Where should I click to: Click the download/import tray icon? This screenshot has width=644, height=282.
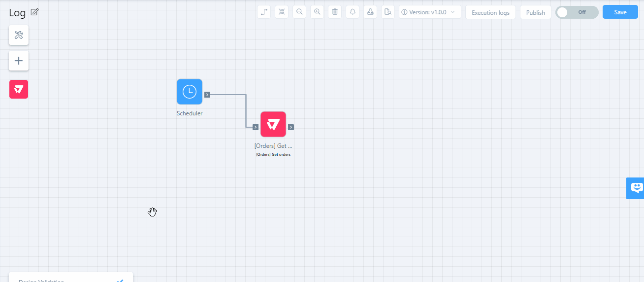coord(370,12)
